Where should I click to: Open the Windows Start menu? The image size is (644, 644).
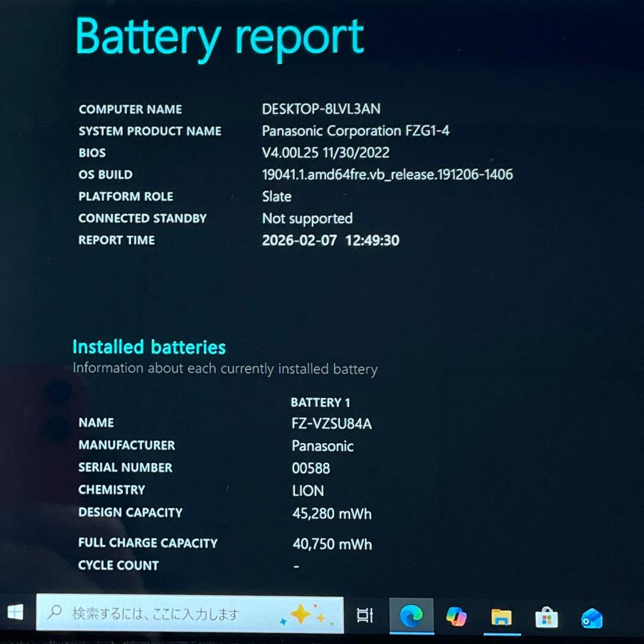click(15, 613)
